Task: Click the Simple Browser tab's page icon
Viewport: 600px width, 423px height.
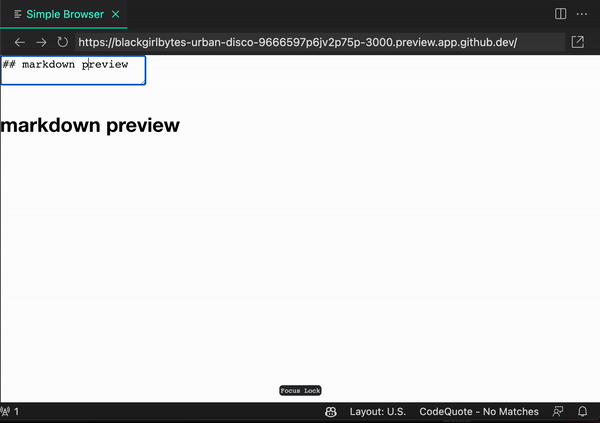Action: pyautogui.click(x=18, y=14)
